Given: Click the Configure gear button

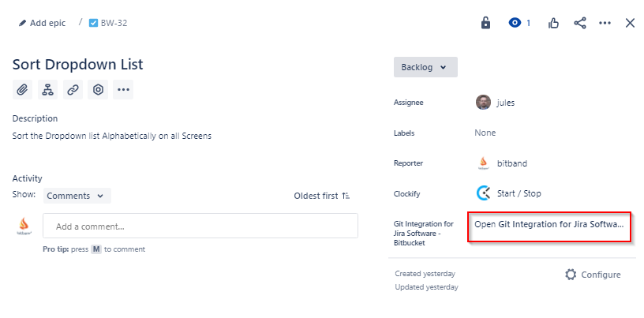Looking at the screenshot, I should [593, 275].
